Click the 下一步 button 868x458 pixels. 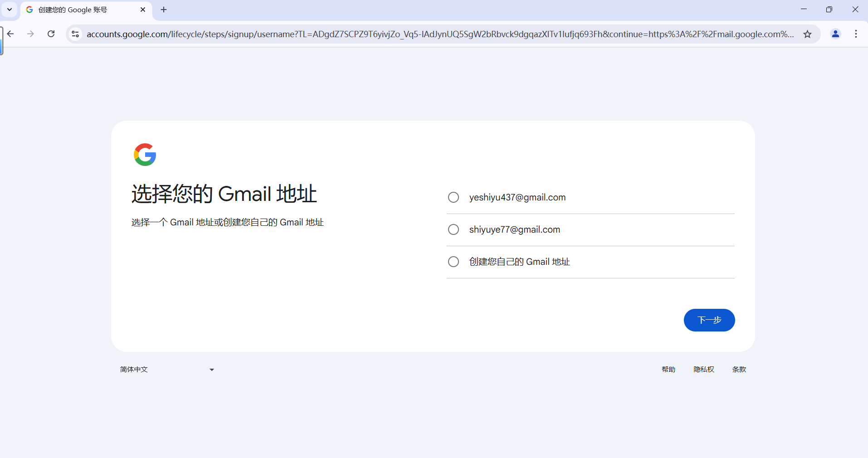(x=709, y=320)
